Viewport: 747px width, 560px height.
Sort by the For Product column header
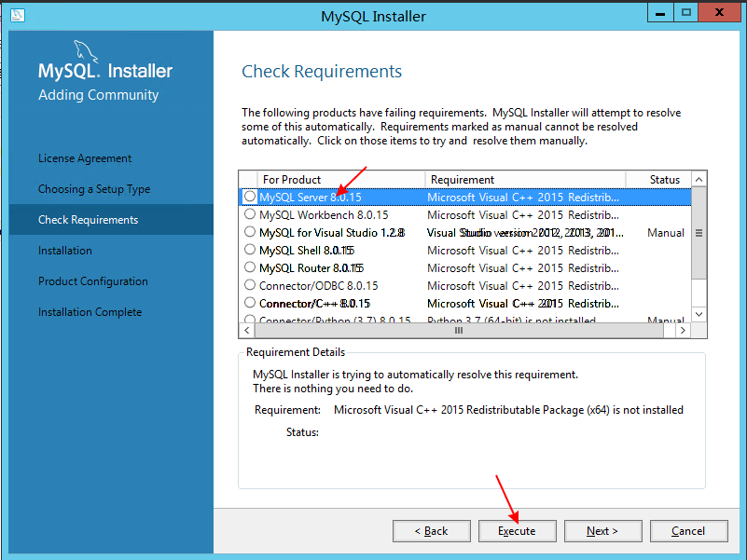(340, 180)
